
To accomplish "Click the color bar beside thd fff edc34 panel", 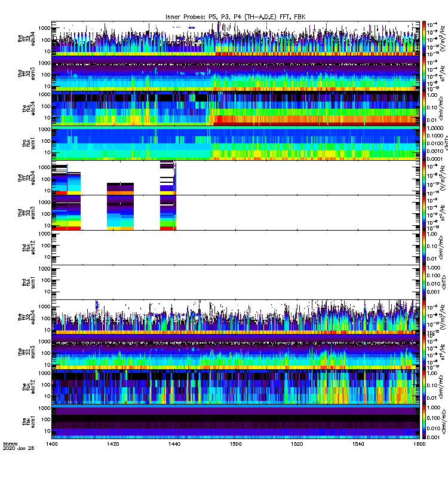I will 424,177.
